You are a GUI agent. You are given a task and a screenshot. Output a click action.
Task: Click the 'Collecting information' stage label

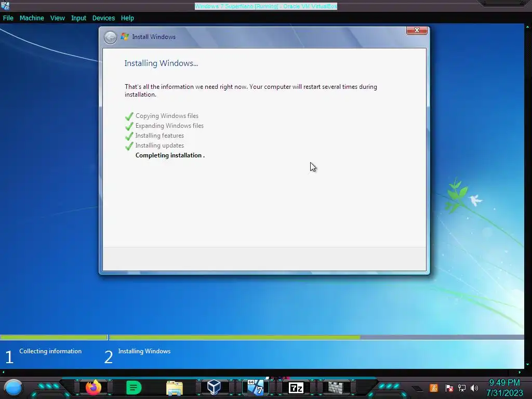pos(50,351)
